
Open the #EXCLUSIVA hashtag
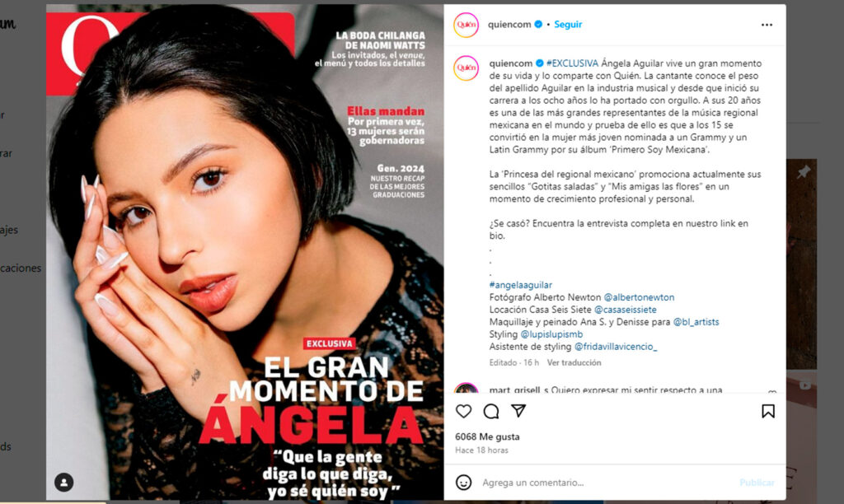[x=572, y=63]
